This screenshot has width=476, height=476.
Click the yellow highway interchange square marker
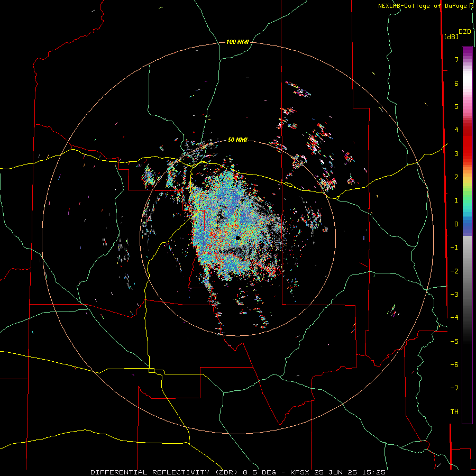[x=151, y=370]
